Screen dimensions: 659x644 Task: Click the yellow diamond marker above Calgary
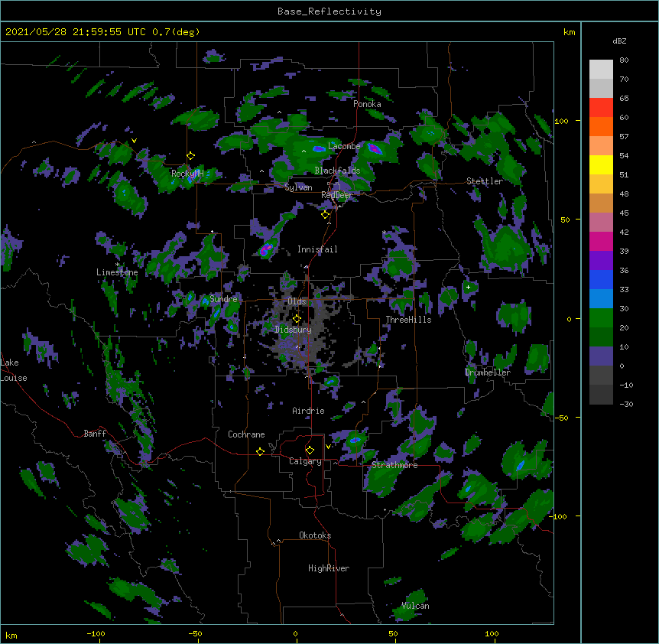tap(310, 450)
